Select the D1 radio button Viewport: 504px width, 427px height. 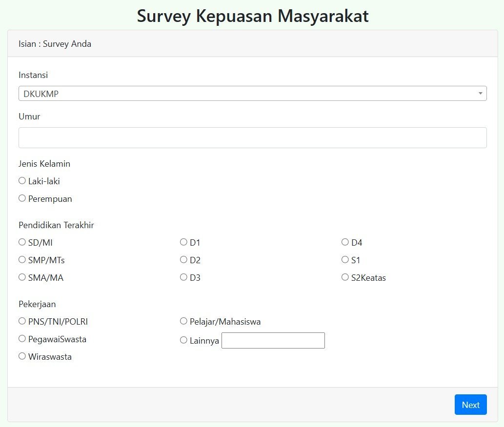183,242
